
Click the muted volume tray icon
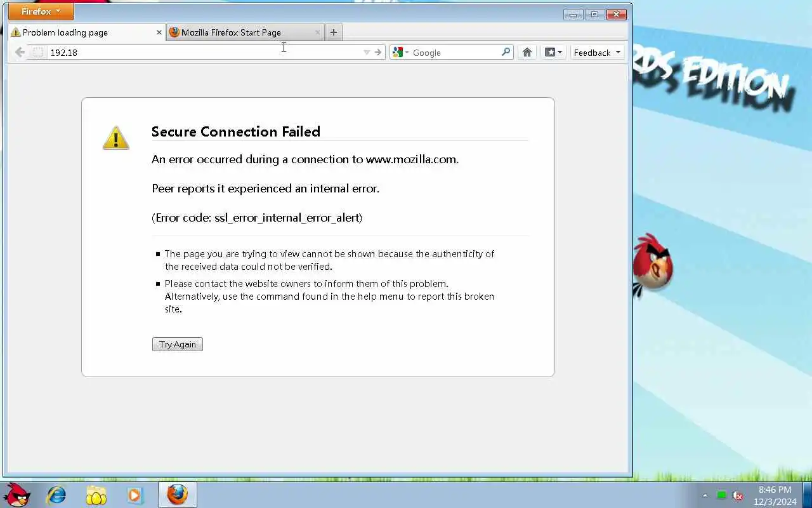pos(737,495)
